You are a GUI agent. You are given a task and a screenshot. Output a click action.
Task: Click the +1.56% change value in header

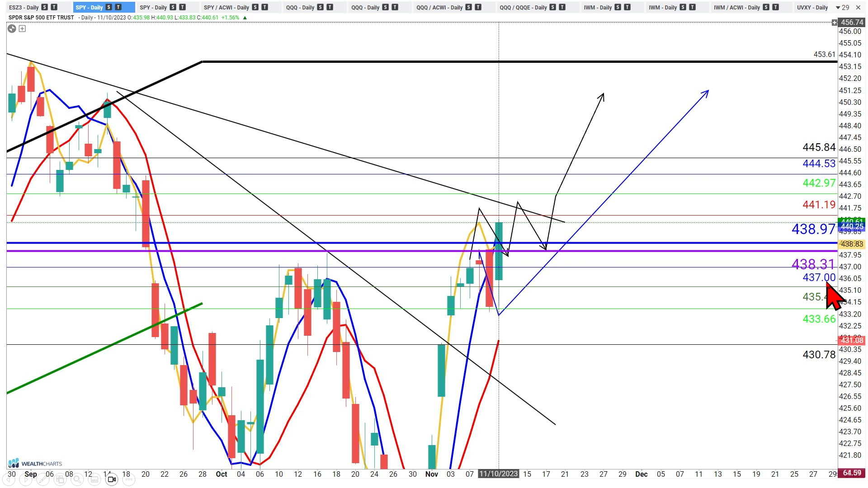pyautogui.click(x=230, y=18)
